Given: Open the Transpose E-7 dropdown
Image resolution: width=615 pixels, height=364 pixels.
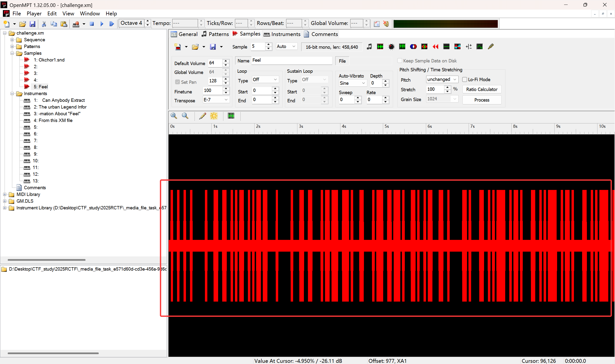Looking at the screenshot, I should 216,100.
